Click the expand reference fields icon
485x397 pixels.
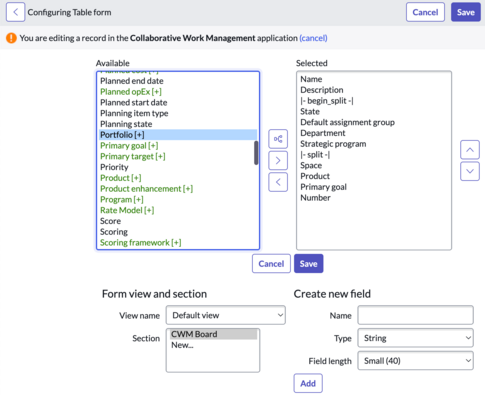click(278, 139)
